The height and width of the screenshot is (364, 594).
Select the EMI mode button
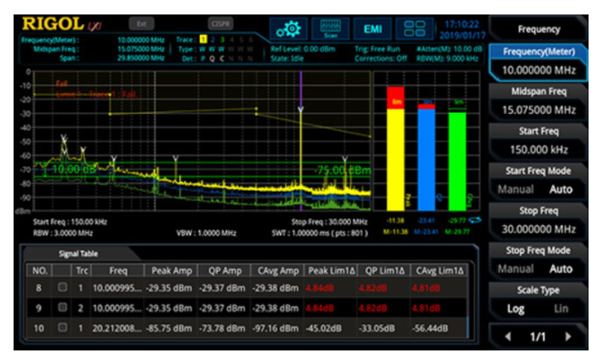coord(372,29)
